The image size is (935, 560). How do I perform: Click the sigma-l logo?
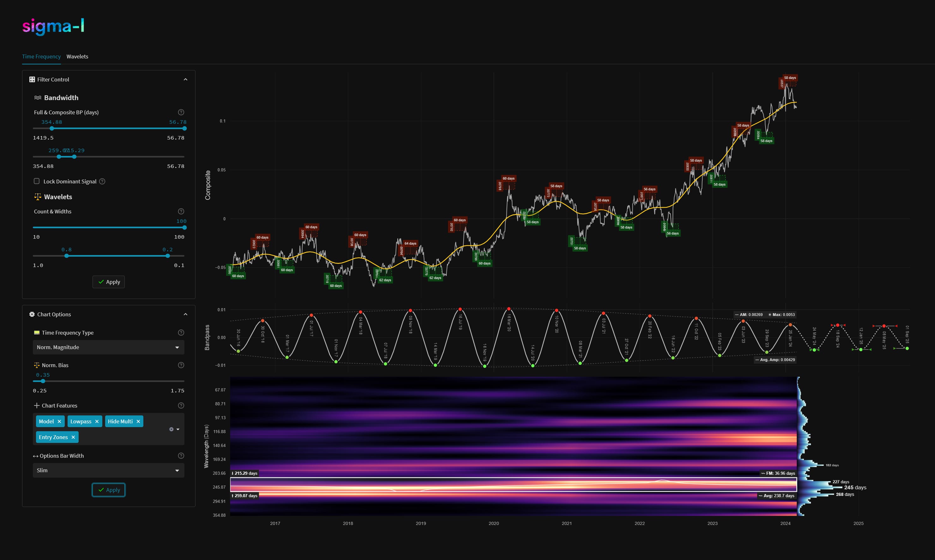click(53, 27)
